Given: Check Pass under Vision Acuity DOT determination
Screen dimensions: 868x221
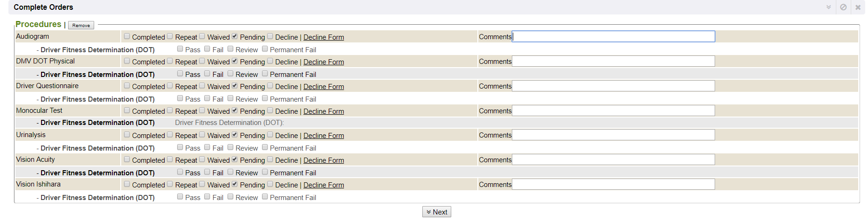Looking at the screenshot, I should pyautogui.click(x=180, y=172).
